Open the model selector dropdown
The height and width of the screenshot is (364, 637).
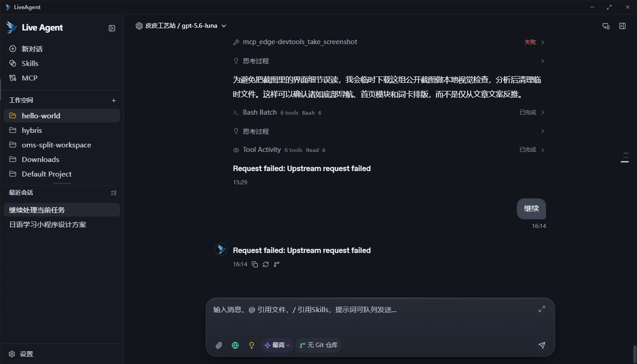[x=181, y=26]
